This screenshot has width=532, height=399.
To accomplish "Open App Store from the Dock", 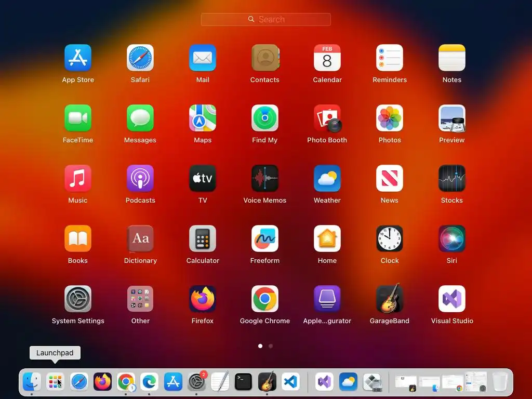I will click(173, 381).
